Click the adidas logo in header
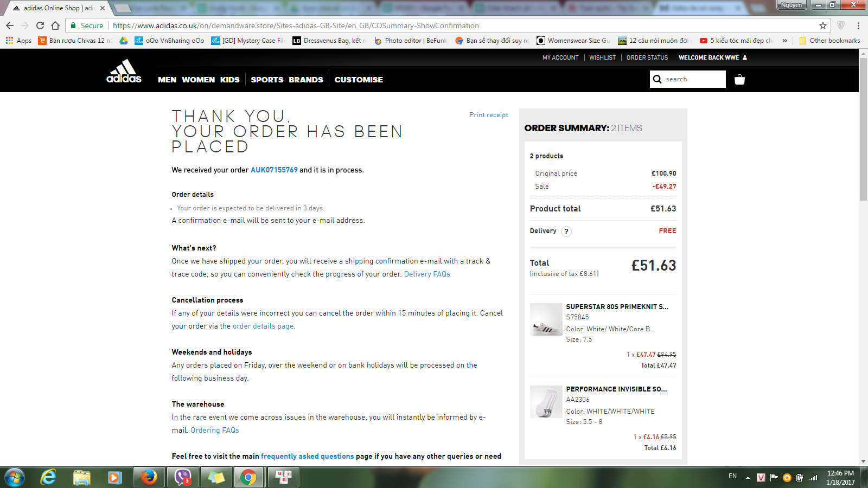 (x=124, y=72)
